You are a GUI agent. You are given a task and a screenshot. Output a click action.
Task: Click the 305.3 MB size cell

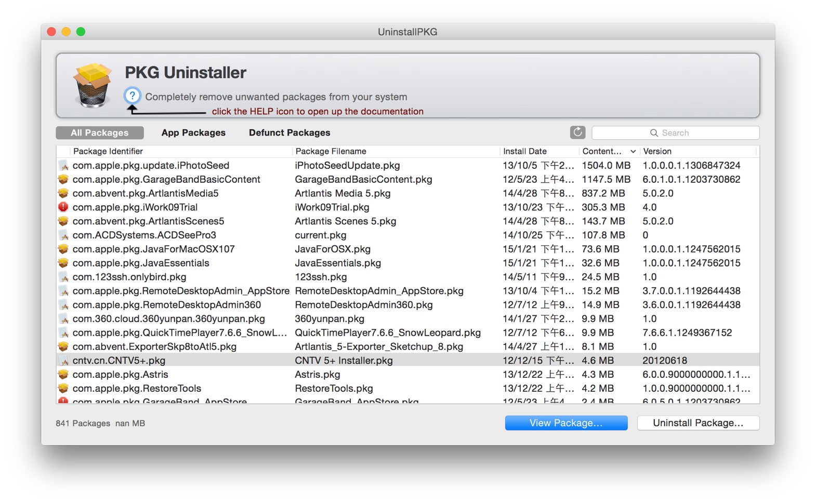pyautogui.click(x=603, y=207)
